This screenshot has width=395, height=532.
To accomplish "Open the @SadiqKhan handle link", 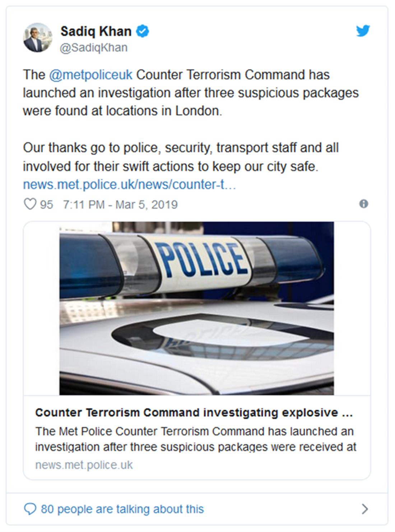I will click(93, 48).
